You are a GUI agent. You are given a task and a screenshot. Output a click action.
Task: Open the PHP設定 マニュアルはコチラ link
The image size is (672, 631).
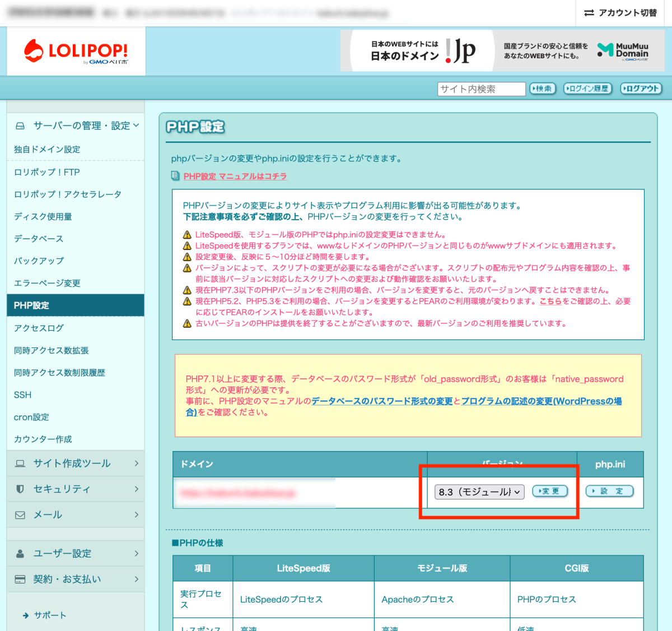pos(235,176)
